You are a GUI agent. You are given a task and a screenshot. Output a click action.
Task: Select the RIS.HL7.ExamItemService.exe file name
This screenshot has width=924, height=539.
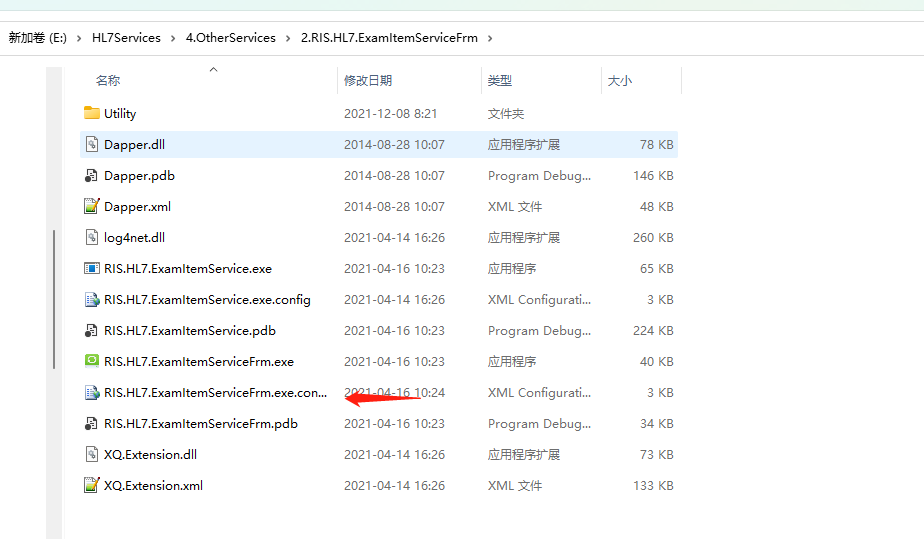coord(188,269)
